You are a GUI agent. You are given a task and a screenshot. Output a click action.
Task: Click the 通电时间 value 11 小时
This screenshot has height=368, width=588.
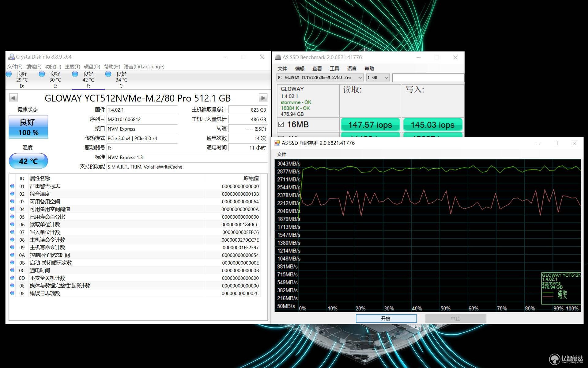pos(248,148)
